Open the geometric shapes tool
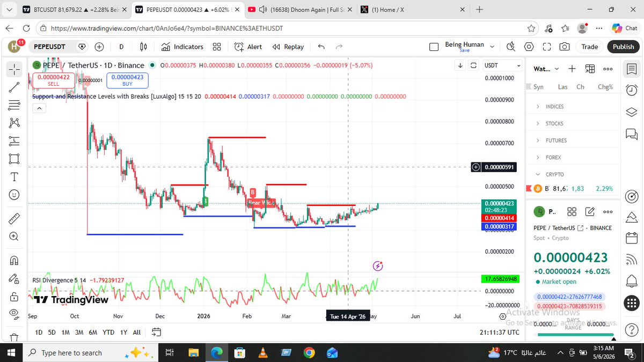 click(14, 159)
